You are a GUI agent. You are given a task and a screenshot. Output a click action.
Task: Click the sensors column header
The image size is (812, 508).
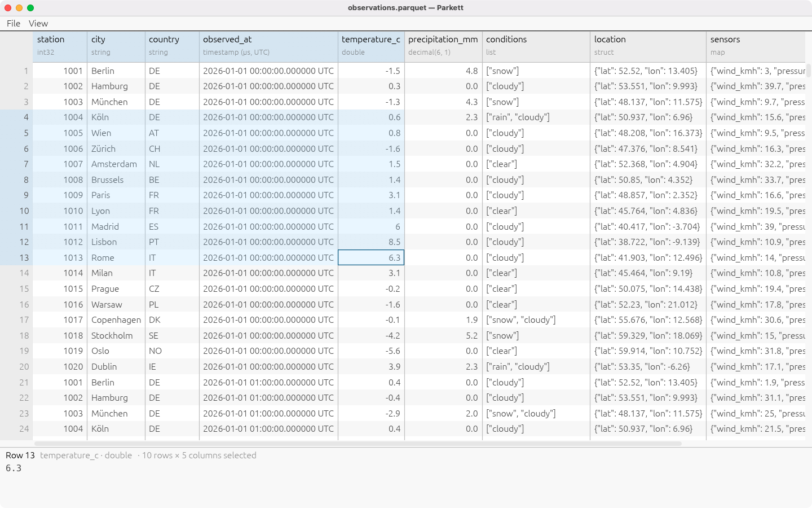[x=756, y=46]
